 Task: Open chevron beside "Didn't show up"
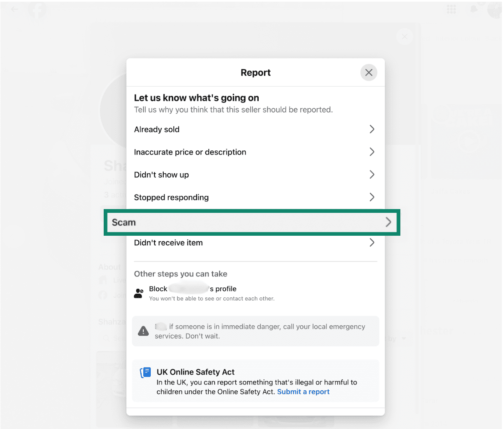[372, 175]
